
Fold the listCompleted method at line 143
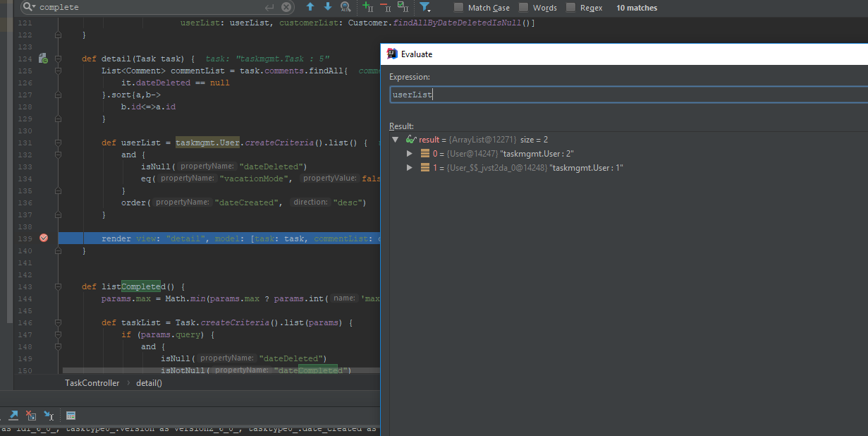click(x=59, y=286)
